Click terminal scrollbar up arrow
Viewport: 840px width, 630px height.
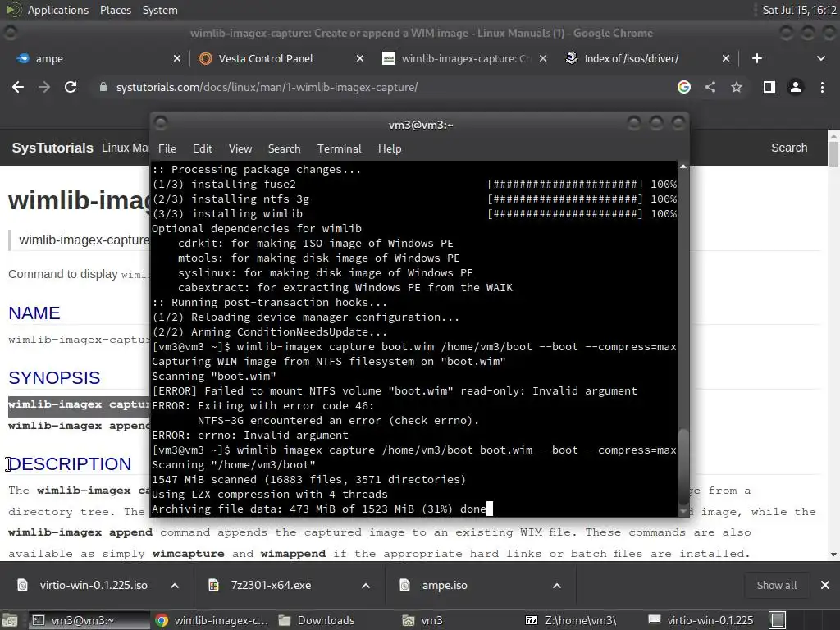click(683, 167)
